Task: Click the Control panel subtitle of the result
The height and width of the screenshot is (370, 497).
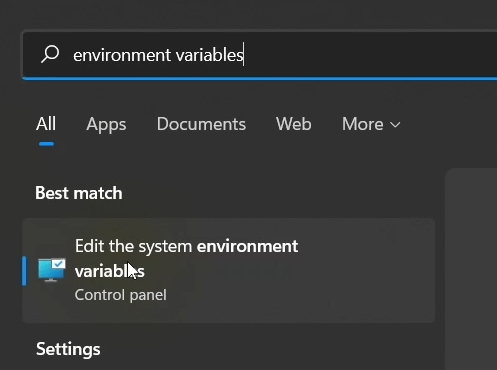Action: 121,295
